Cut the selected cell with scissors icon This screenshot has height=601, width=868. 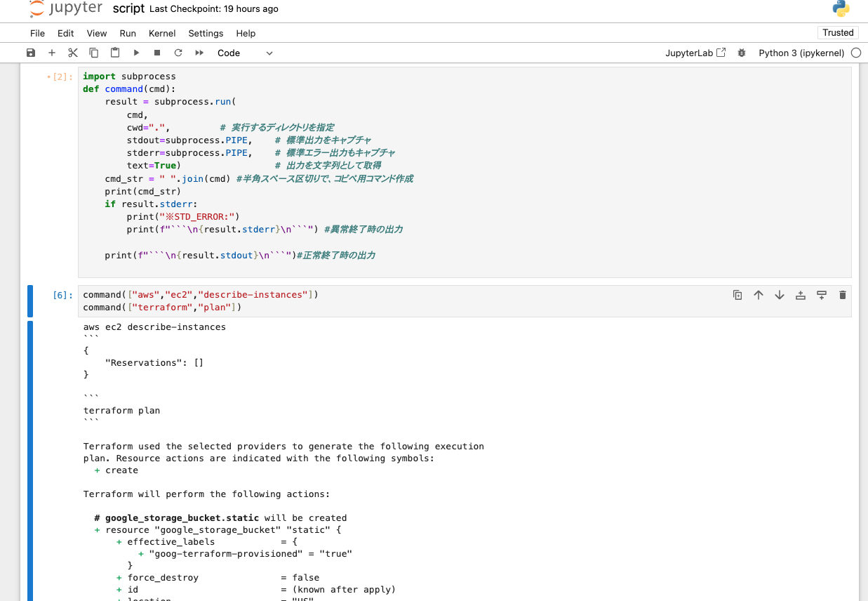[73, 53]
